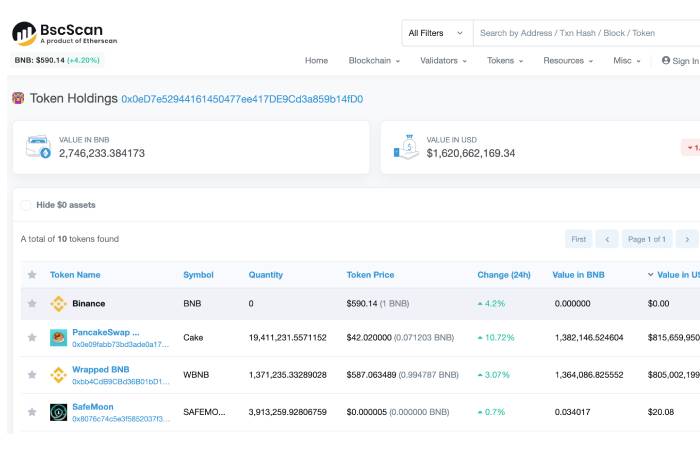The image size is (700, 450).
Task: Sort table by Token Price column
Action: point(370,275)
